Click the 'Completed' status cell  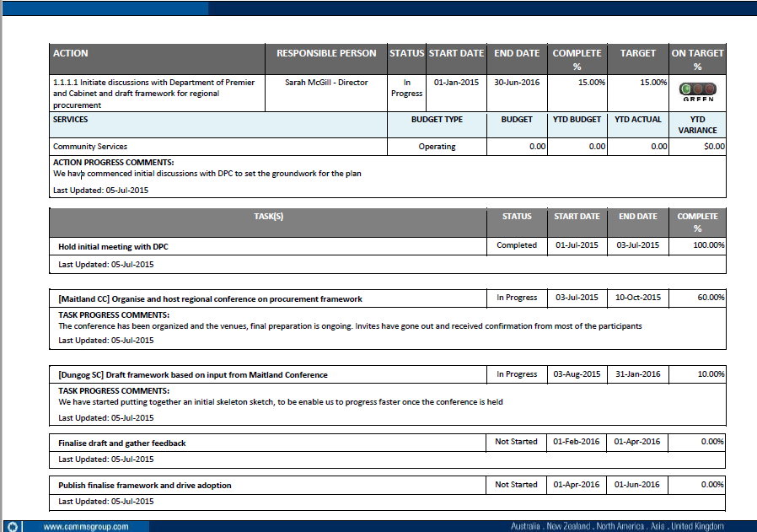coord(517,245)
